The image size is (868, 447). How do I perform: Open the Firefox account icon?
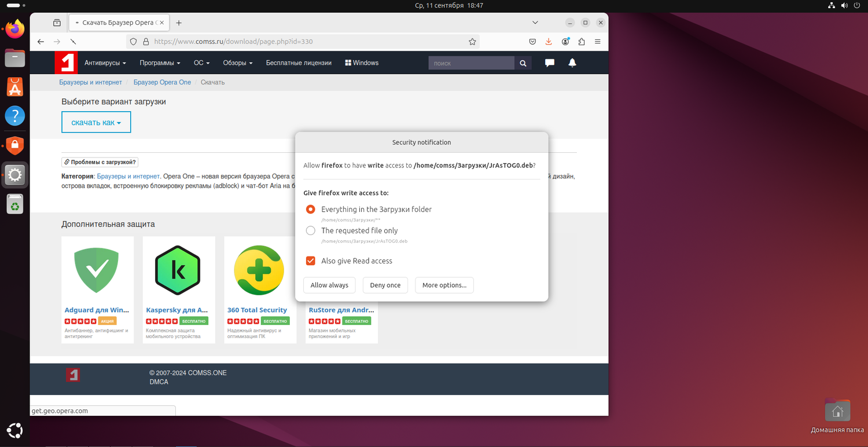click(x=565, y=42)
